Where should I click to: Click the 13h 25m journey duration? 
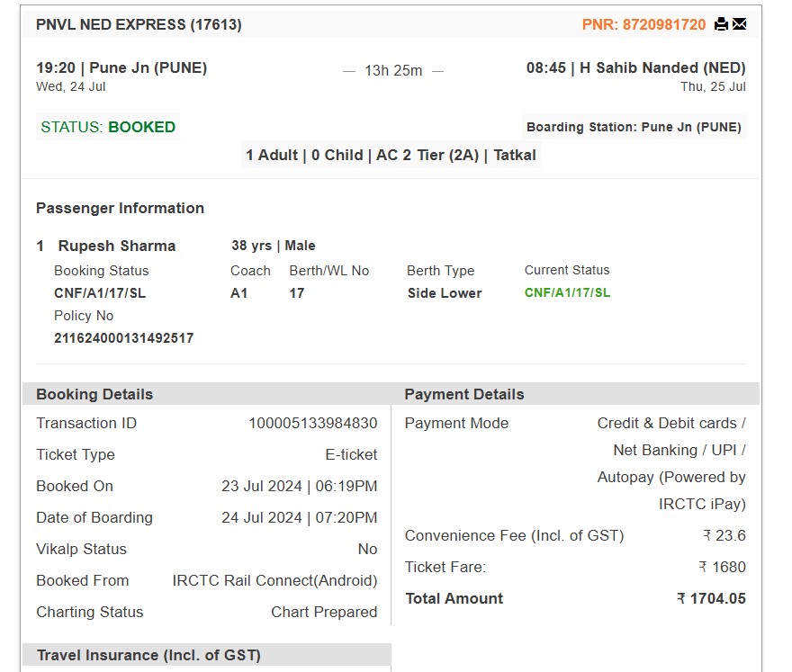pyautogui.click(x=393, y=71)
